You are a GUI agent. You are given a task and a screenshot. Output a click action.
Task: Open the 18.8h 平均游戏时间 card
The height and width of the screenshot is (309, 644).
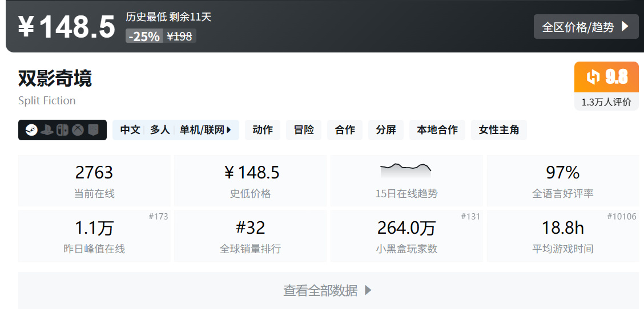[x=563, y=236]
